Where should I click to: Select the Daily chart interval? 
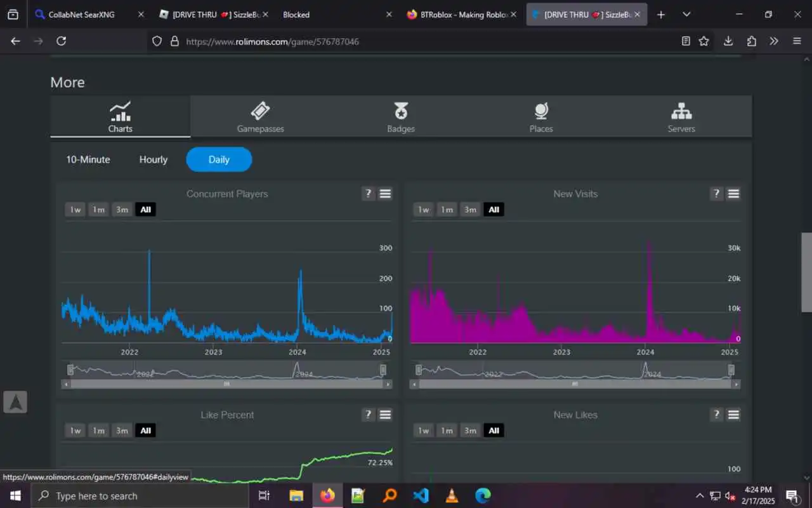click(219, 159)
